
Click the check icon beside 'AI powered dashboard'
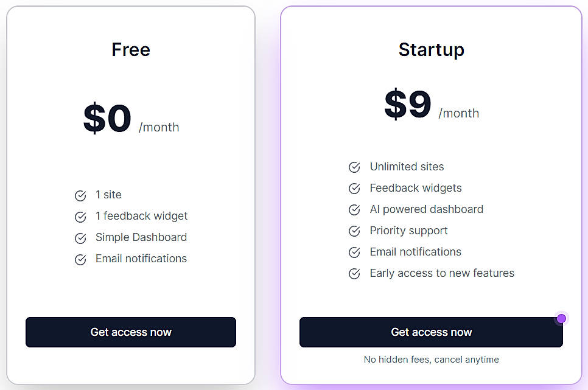tap(354, 209)
